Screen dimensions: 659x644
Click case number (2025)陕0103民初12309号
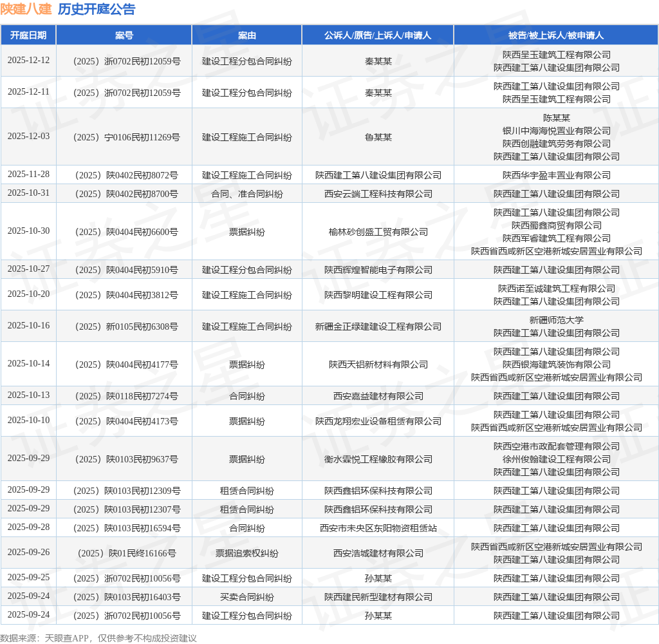127,491
